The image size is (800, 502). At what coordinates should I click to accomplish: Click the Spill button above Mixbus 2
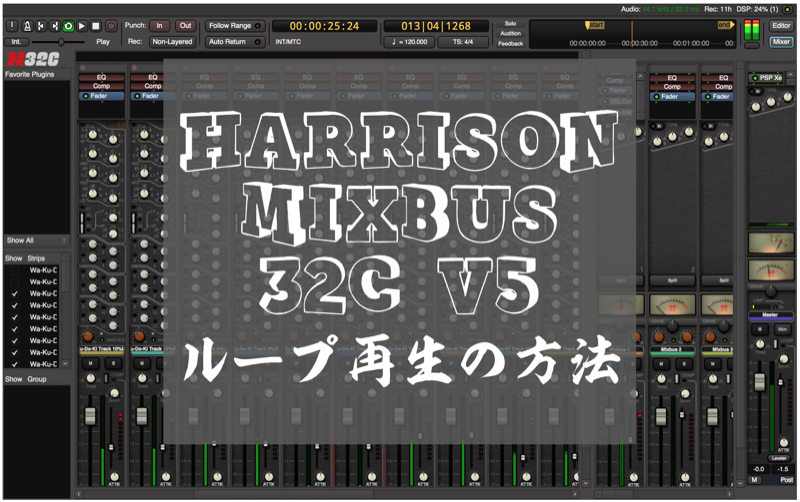coord(672,281)
